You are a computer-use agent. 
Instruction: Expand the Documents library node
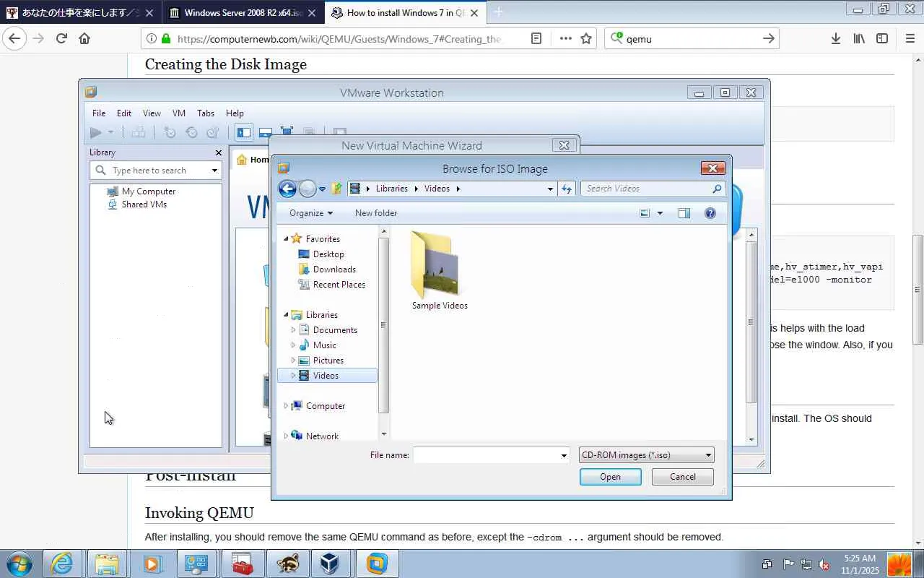coord(293,330)
